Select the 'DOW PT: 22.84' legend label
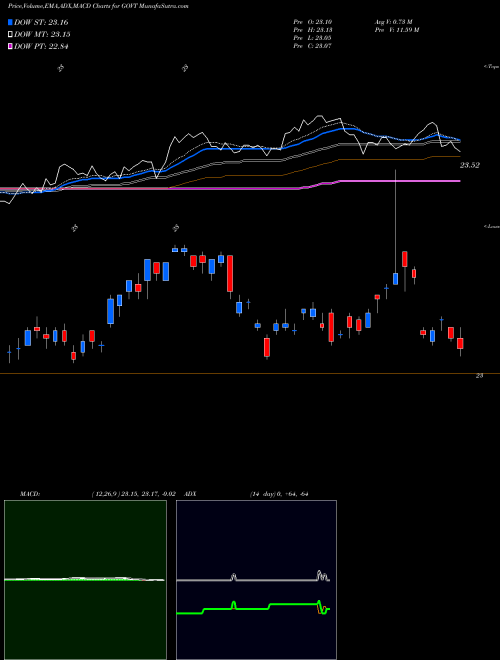The image size is (500, 660). click(41, 46)
